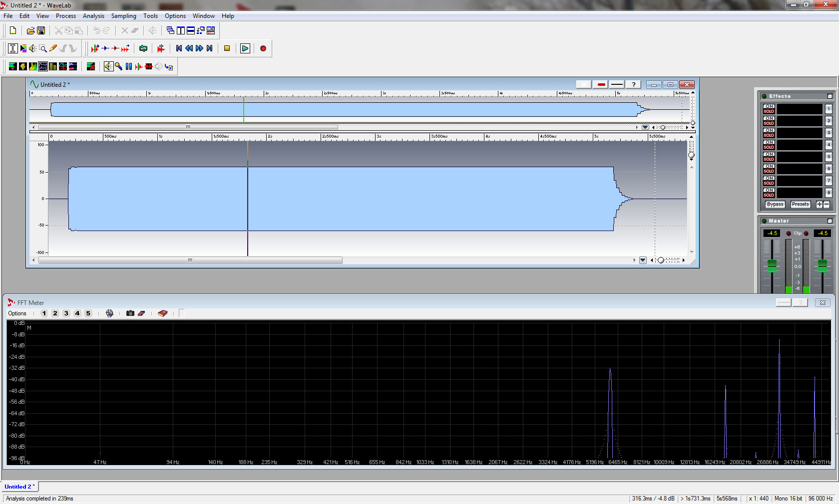This screenshot has width=839, height=504.
Task: Open effect slot 8 number button
Action: pos(829,193)
